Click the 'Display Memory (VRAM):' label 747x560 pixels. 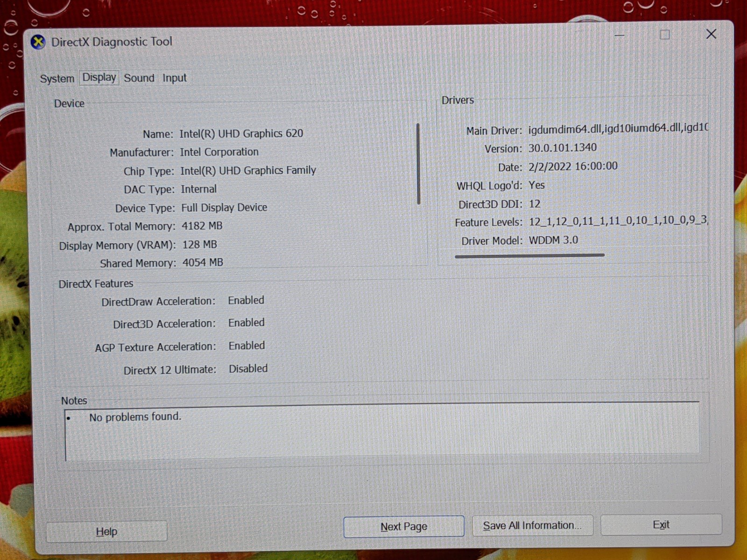click(x=117, y=245)
